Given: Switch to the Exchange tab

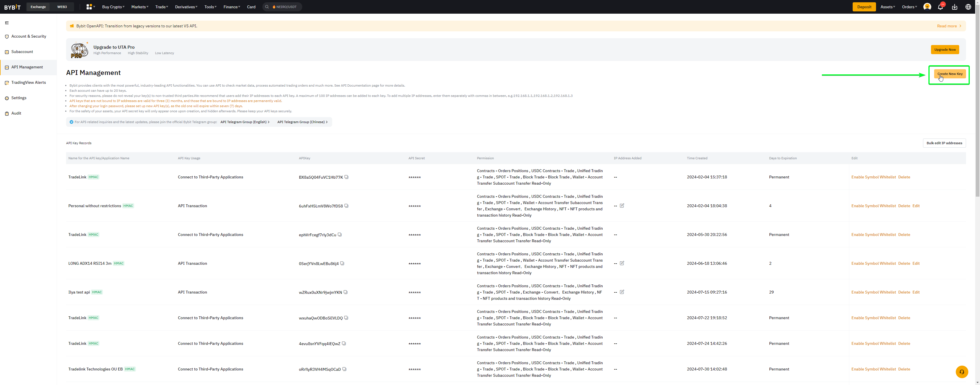Looking at the screenshot, I should coord(38,7).
